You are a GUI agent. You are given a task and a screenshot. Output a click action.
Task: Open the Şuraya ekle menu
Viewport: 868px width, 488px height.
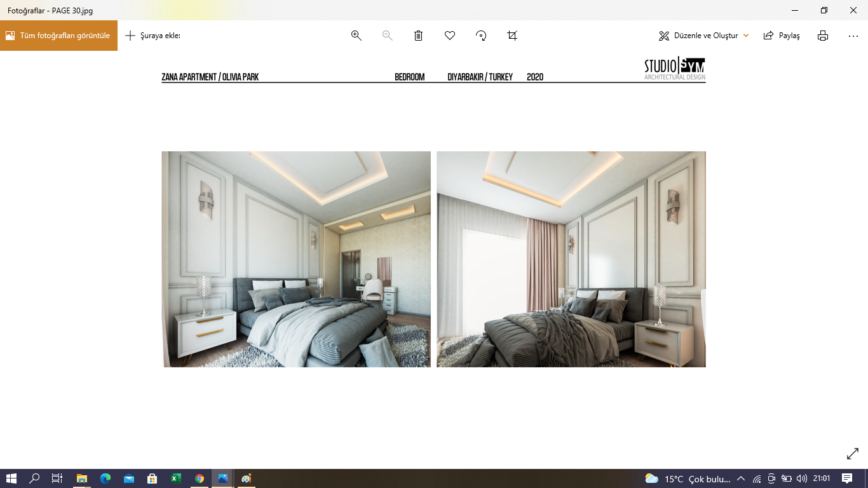tap(153, 36)
